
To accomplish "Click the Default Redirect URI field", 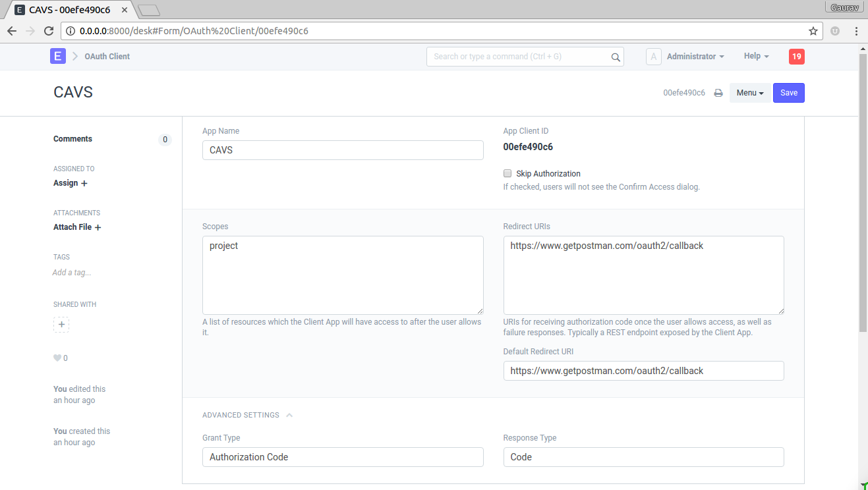I will [x=644, y=371].
